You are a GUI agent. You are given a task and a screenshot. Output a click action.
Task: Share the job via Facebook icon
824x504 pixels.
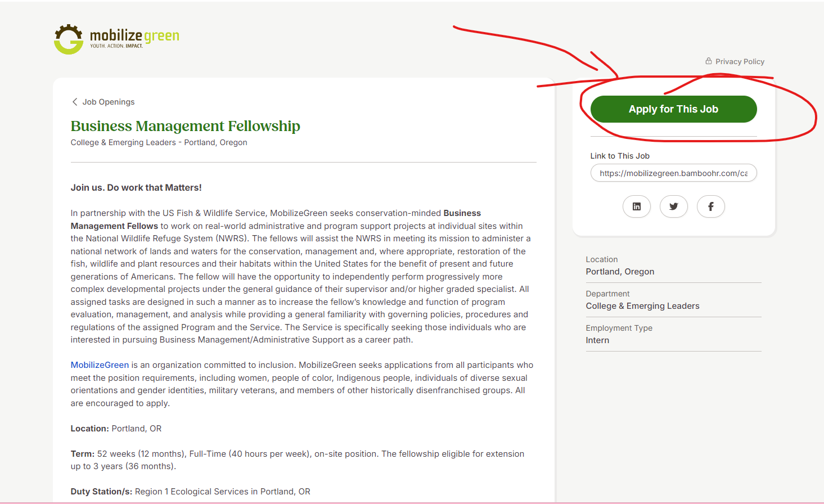(710, 206)
